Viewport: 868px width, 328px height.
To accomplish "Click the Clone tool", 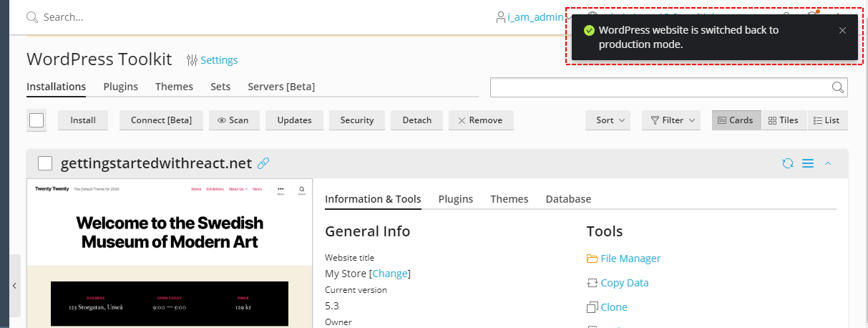I will (607, 307).
